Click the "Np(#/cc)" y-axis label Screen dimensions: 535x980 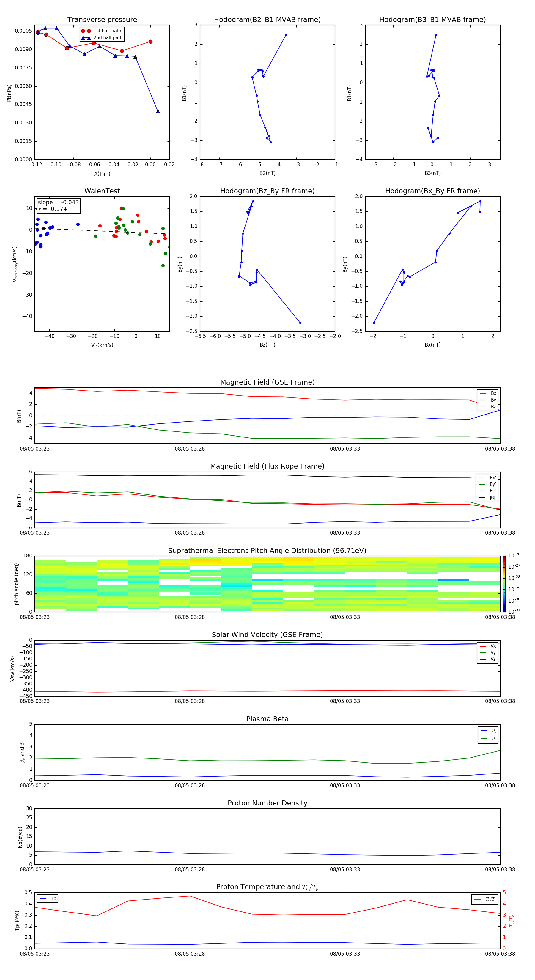click(x=20, y=837)
